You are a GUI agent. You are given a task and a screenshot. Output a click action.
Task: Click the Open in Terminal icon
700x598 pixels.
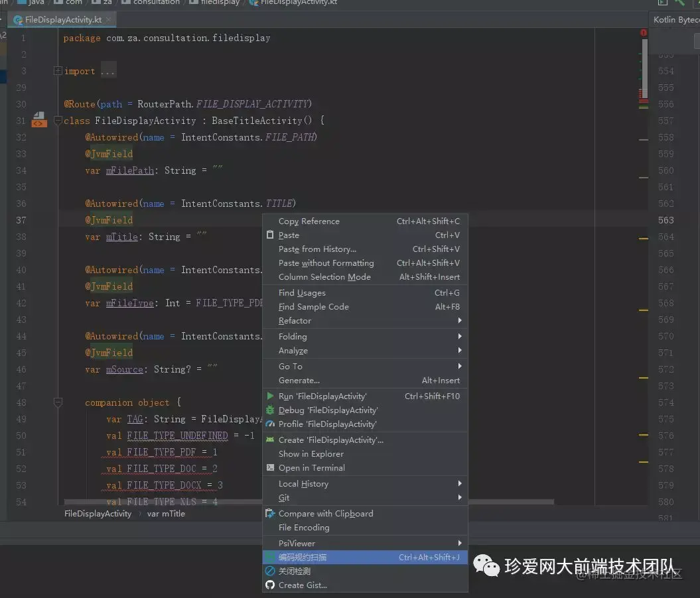269,467
